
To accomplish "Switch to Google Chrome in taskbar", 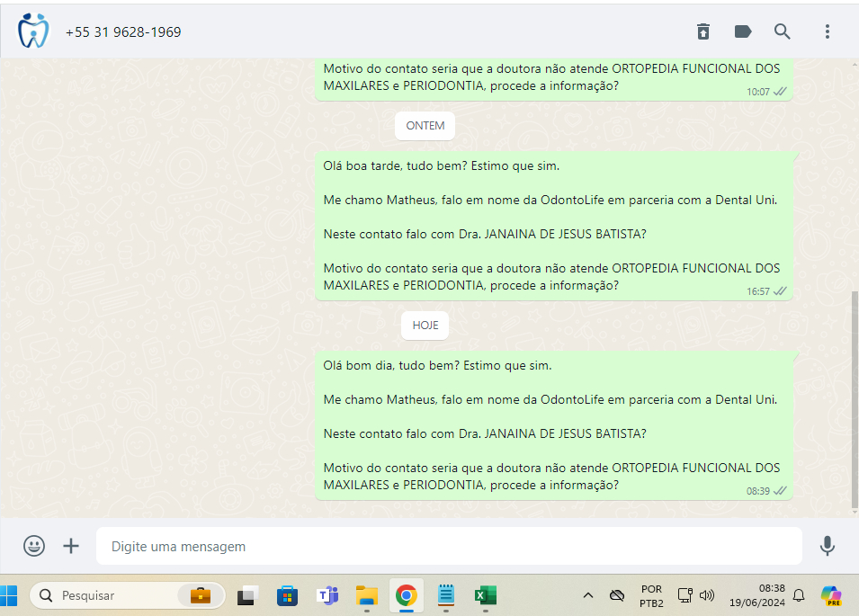I will point(406,595).
